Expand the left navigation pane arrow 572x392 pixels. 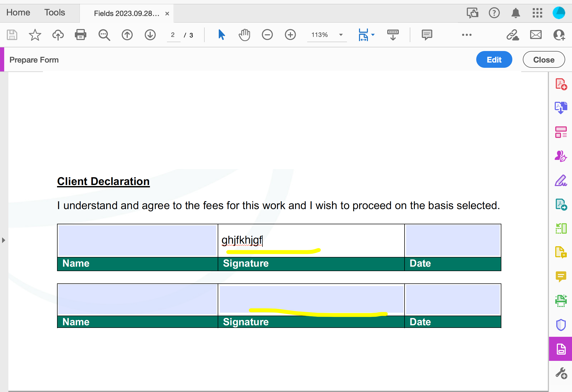point(3,240)
